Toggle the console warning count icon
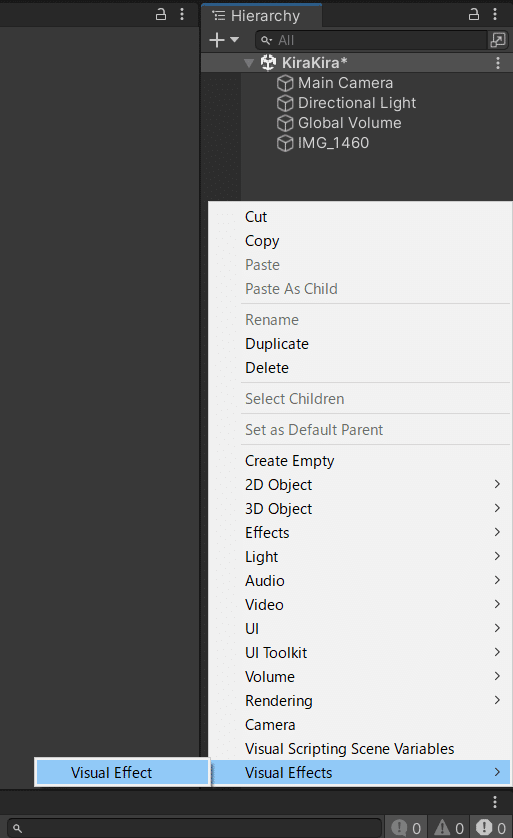Image resolution: width=513 pixels, height=838 pixels. click(x=449, y=828)
